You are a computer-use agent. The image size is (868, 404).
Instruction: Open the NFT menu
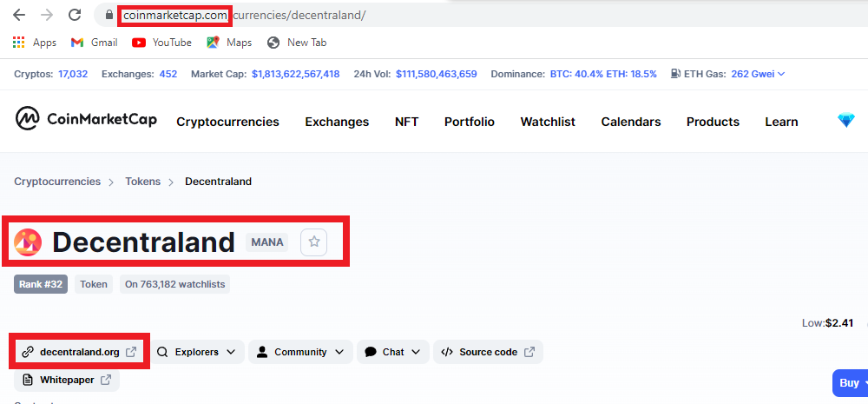pyautogui.click(x=407, y=122)
